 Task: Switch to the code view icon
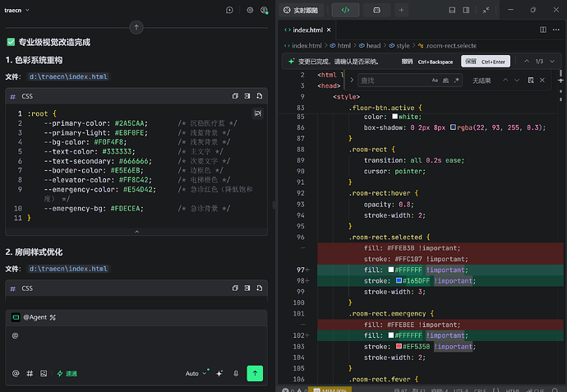pyautogui.click(x=345, y=10)
